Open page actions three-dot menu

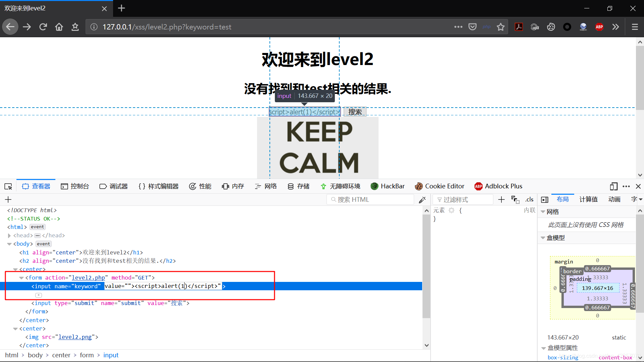point(458,27)
